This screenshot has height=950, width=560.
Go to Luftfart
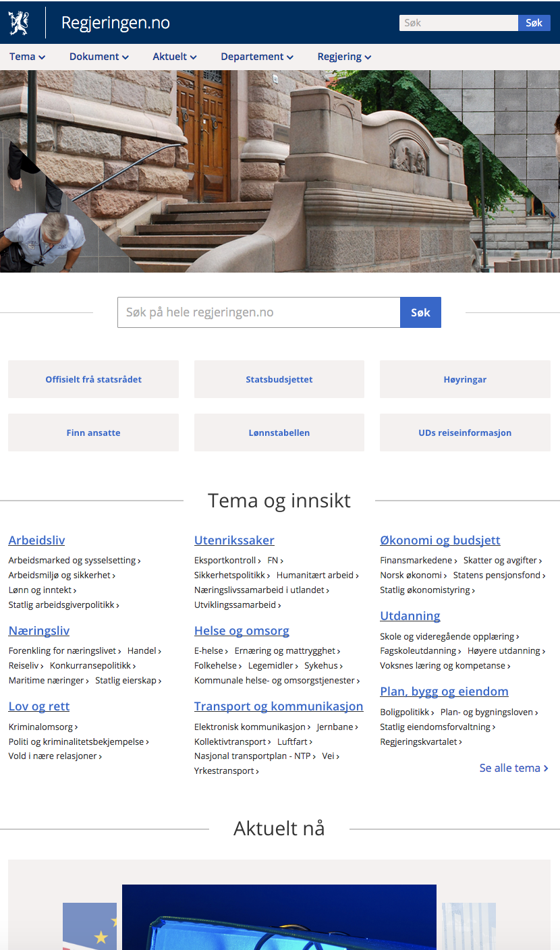coord(295,742)
